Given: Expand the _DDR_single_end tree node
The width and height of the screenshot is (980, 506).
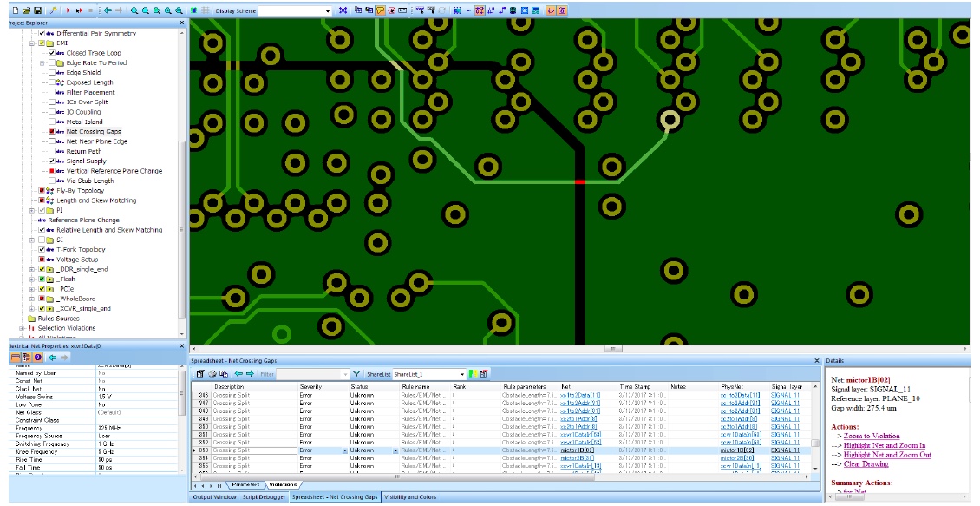Looking at the screenshot, I should click(32, 269).
